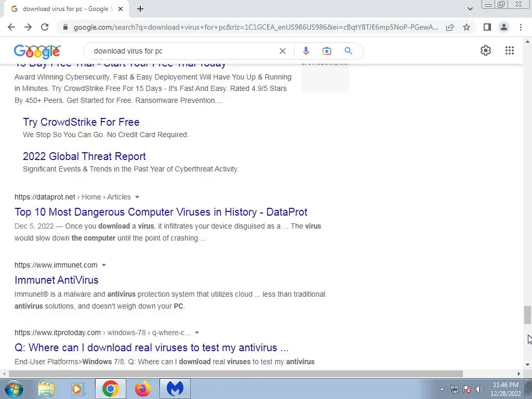This screenshot has width=532, height=399.
Task: Open the Chrome side panel
Action: [x=487, y=27]
